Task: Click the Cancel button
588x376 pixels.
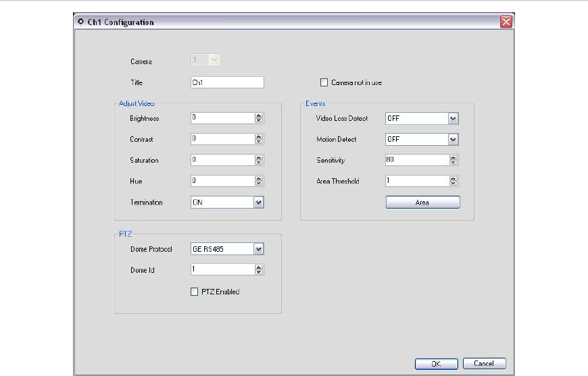Action: [x=484, y=363]
